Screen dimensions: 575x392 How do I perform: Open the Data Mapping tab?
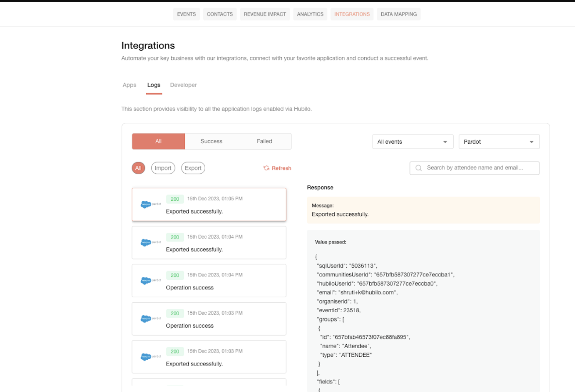pyautogui.click(x=399, y=14)
